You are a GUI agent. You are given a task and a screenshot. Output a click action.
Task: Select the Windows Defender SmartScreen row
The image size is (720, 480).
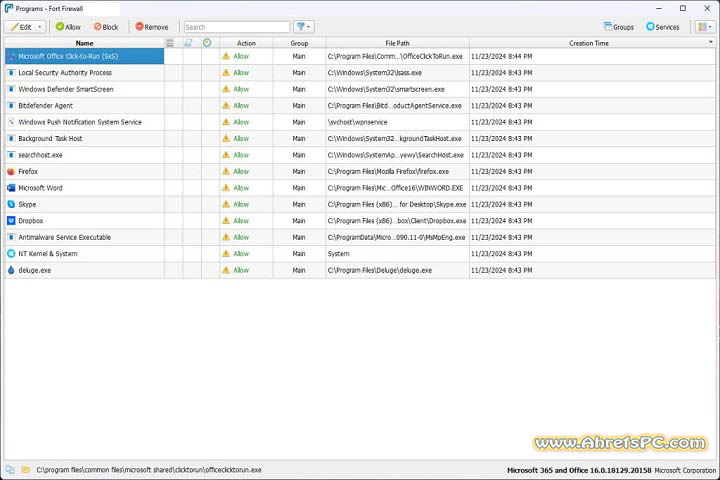pyautogui.click(x=360, y=89)
